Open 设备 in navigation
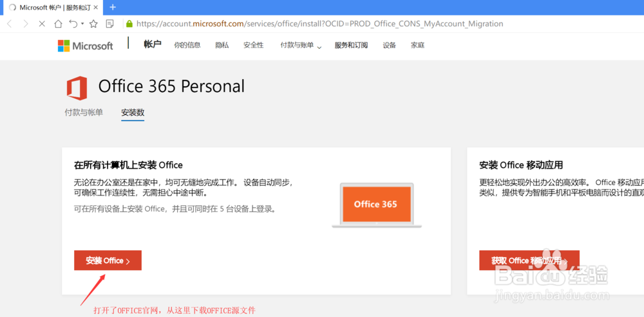This screenshot has height=317, width=644. point(390,45)
